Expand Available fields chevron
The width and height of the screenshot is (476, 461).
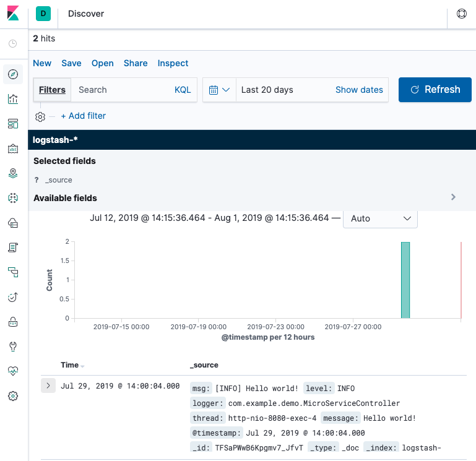(453, 197)
